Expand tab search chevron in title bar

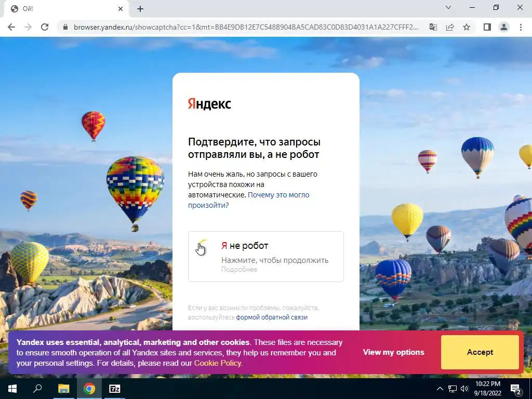[x=448, y=7]
